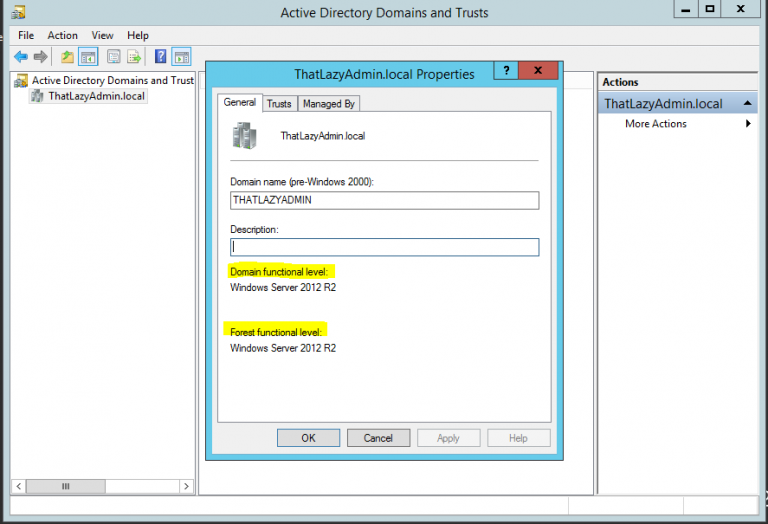This screenshot has height=524, width=768.
Task: Click the pre-Windows 2000 domain name field
Action: 384,200
